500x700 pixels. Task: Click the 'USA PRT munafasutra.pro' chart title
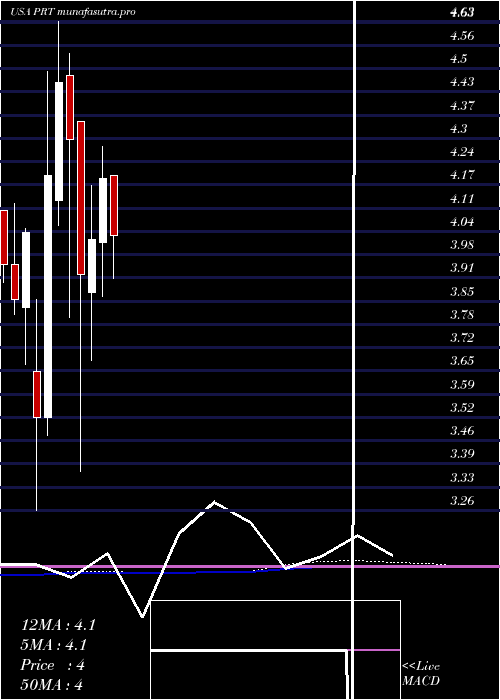(x=73, y=12)
